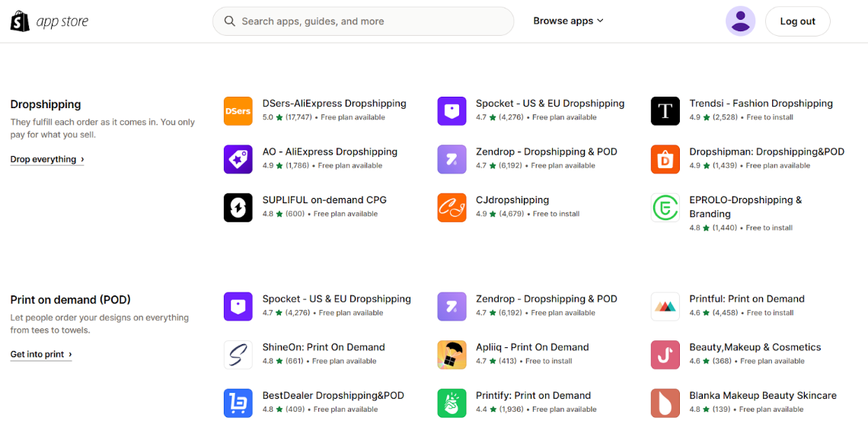Viewport: 868px width, 421px height.
Task: Open the Printify green hand icon
Action: click(x=452, y=403)
